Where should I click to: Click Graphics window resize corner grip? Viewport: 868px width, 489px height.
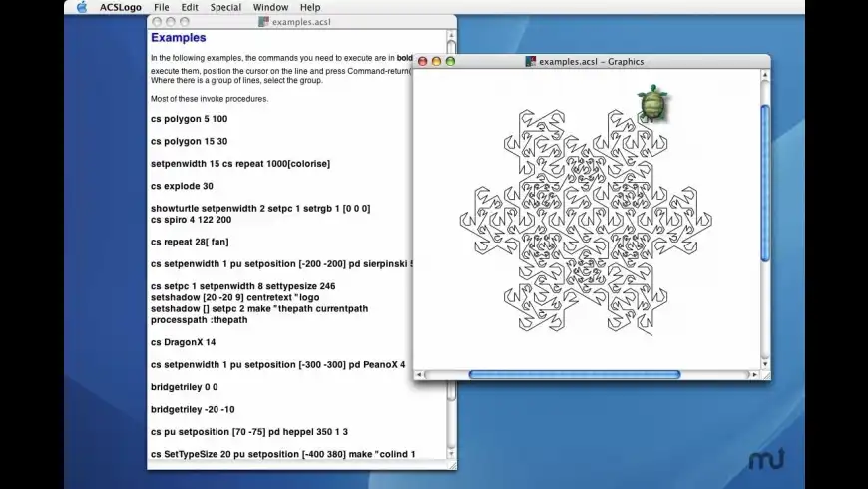[765, 375]
